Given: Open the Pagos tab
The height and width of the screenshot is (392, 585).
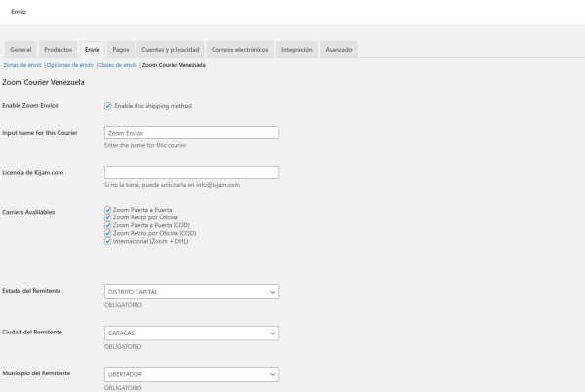Looking at the screenshot, I should [121, 49].
